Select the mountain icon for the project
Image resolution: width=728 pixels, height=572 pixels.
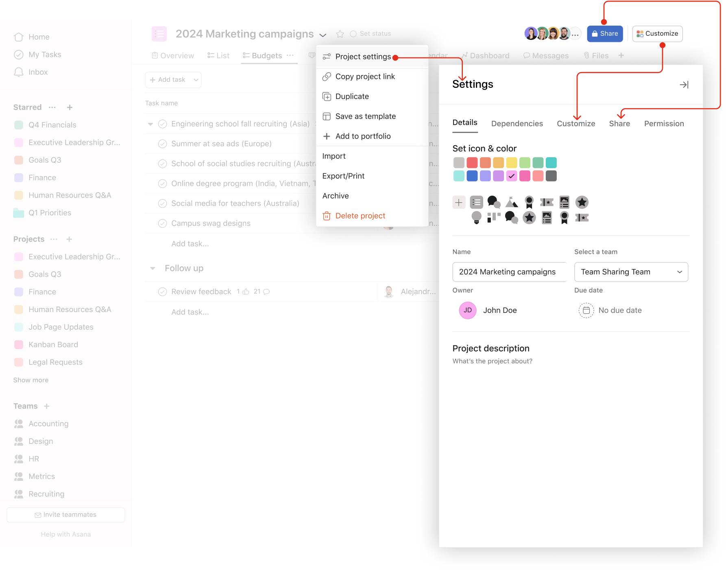[511, 202]
